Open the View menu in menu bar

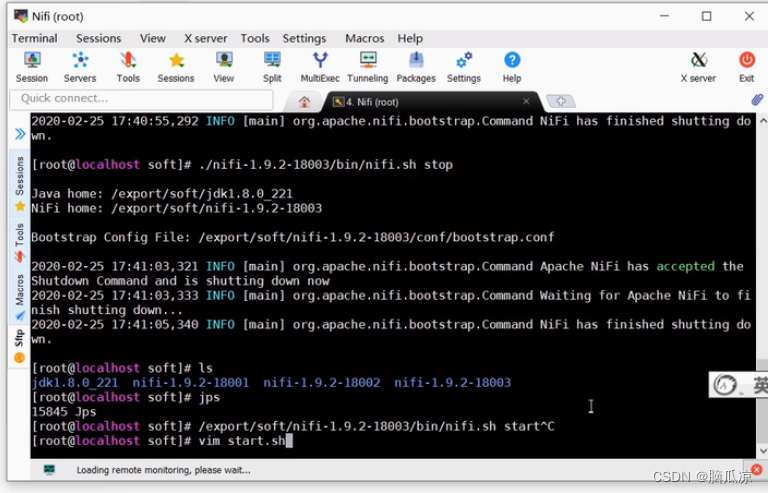coord(153,38)
